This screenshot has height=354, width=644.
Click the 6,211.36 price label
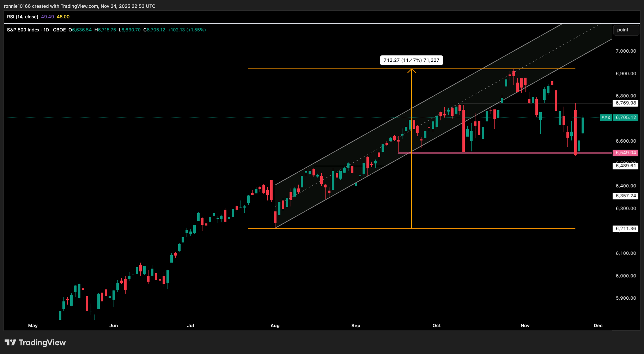point(625,228)
